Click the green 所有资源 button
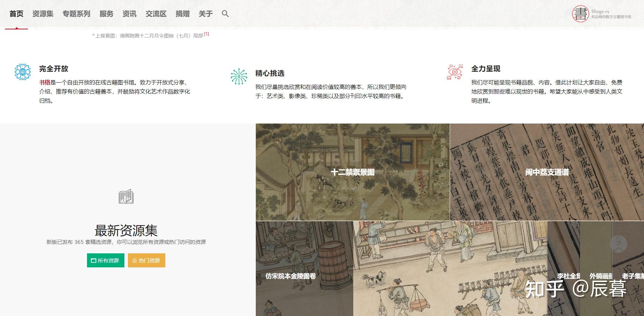The image size is (644, 316). [x=105, y=260]
